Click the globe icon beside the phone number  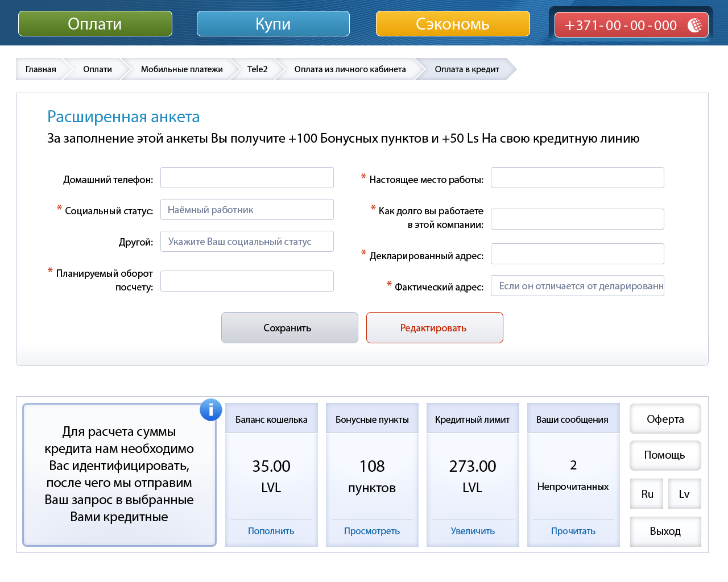coord(694,25)
